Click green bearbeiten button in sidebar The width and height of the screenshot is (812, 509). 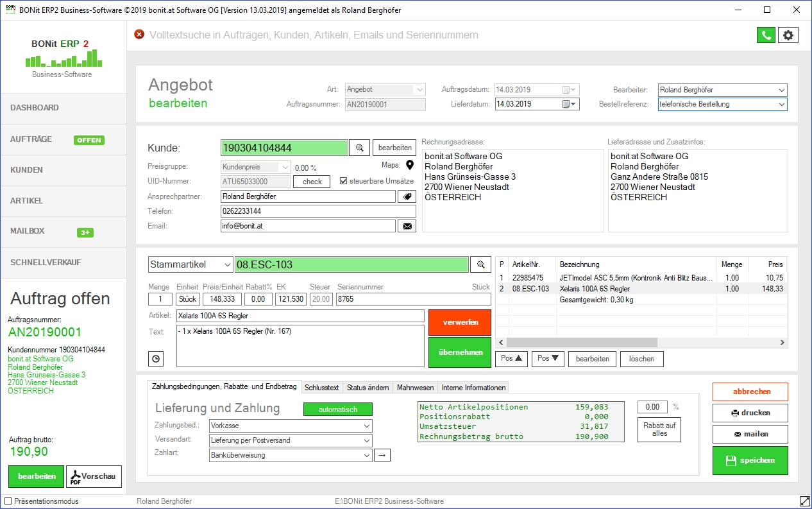(x=36, y=477)
